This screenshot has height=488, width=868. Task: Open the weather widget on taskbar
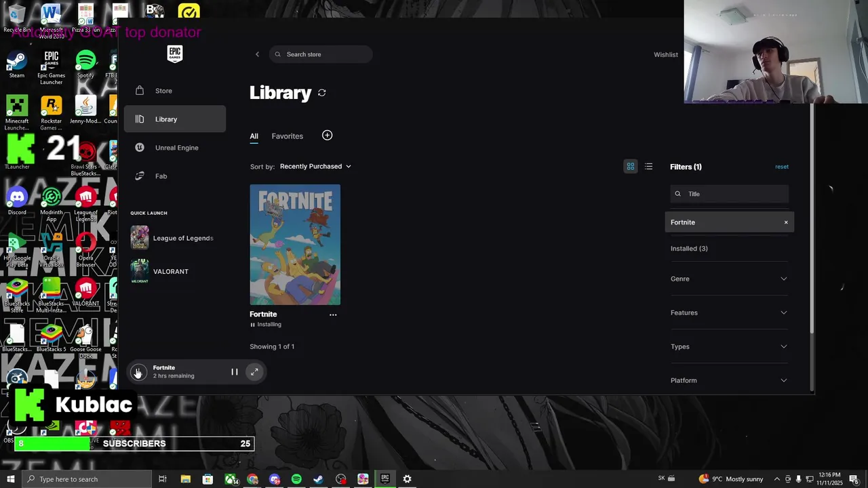tap(732, 479)
